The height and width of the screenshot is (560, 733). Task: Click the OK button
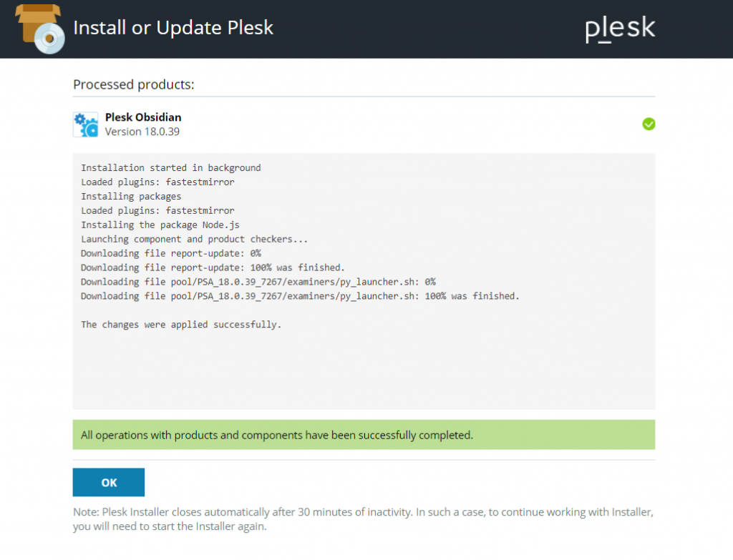[x=109, y=482]
